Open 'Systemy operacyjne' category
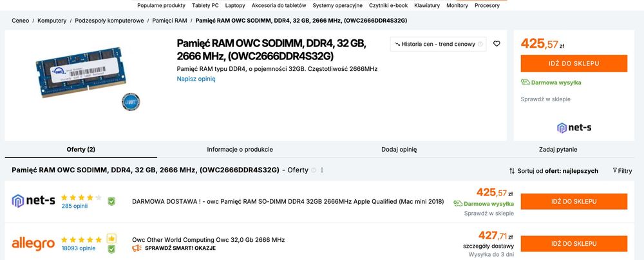 (337, 5)
